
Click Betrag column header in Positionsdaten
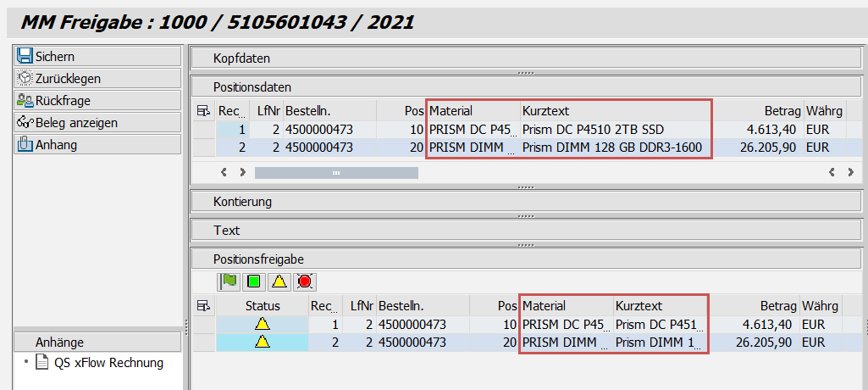[x=757, y=111]
